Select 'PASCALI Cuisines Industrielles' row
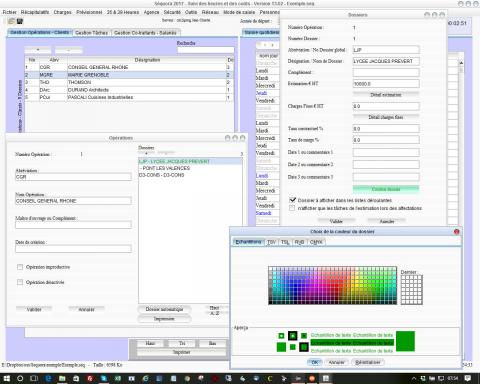 pos(129,97)
